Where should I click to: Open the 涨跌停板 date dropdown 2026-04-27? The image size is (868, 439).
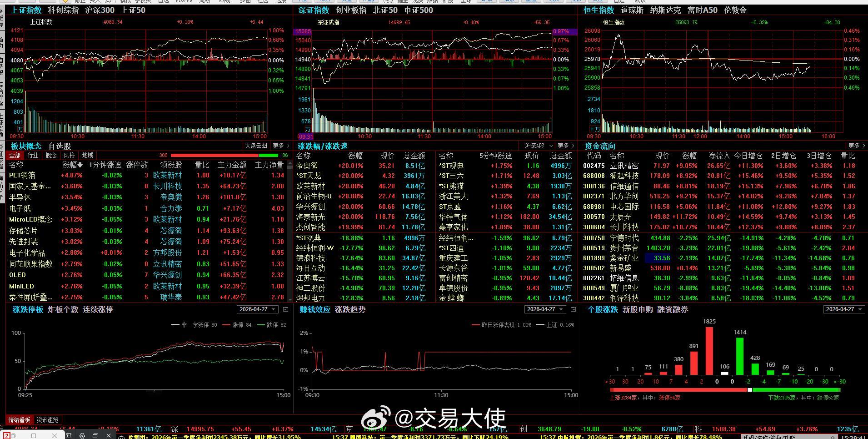(257, 309)
